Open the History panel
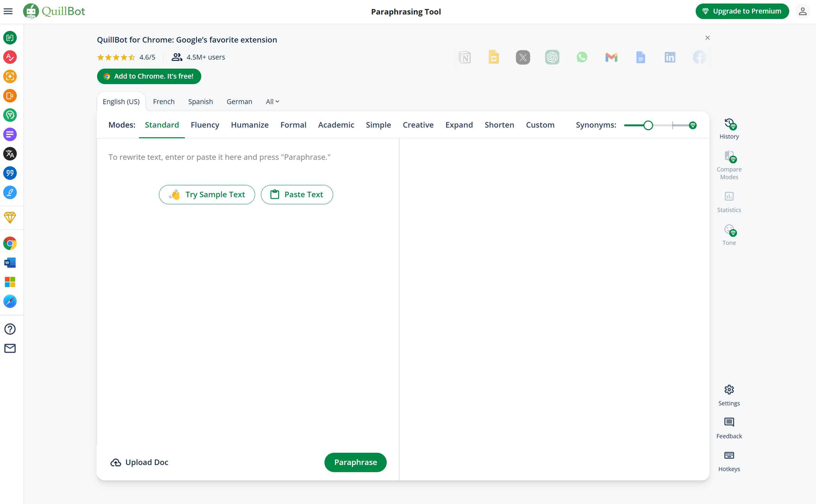 click(x=729, y=129)
